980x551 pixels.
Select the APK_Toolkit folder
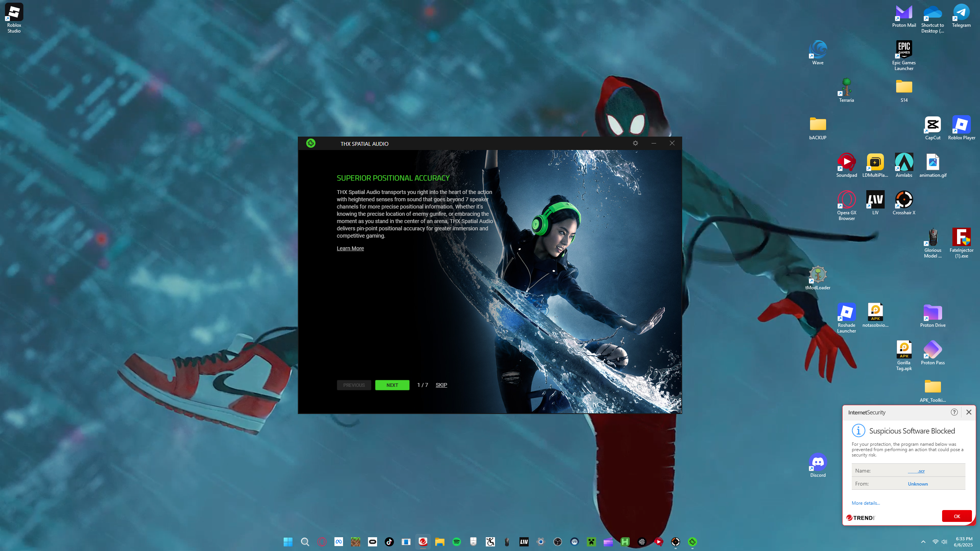[933, 390]
